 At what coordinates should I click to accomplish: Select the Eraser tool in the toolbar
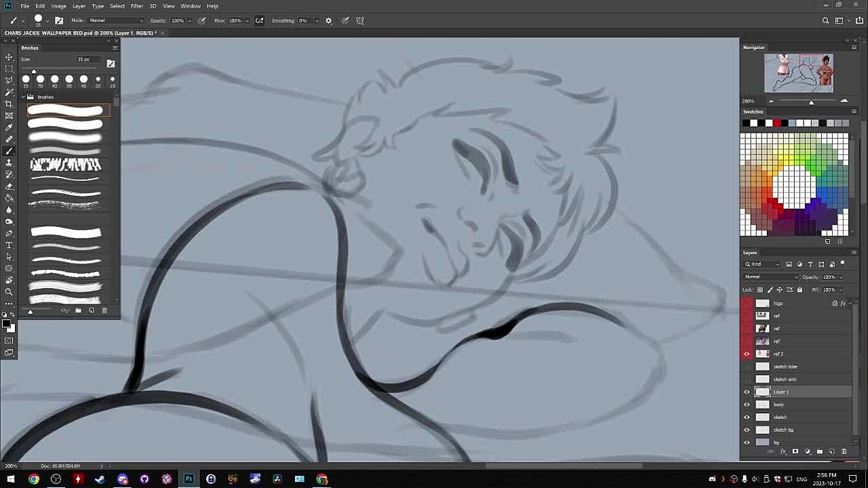tap(9, 186)
